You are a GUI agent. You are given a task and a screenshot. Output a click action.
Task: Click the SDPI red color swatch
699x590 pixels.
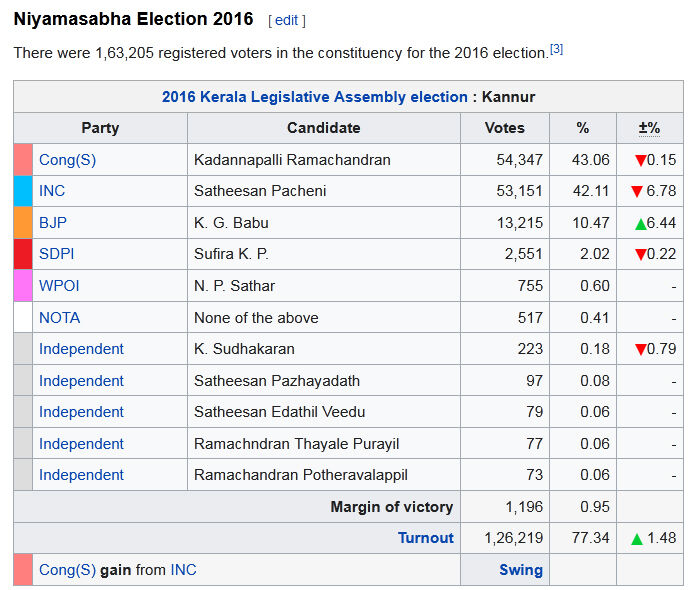pos(23,254)
